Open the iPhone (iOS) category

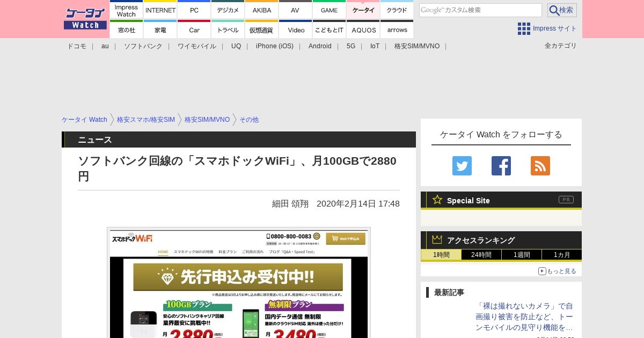coord(275,46)
